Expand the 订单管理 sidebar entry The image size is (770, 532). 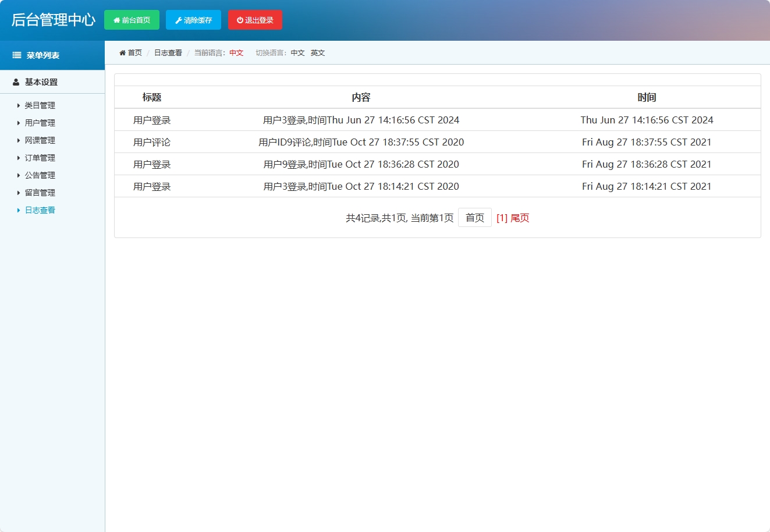click(40, 158)
